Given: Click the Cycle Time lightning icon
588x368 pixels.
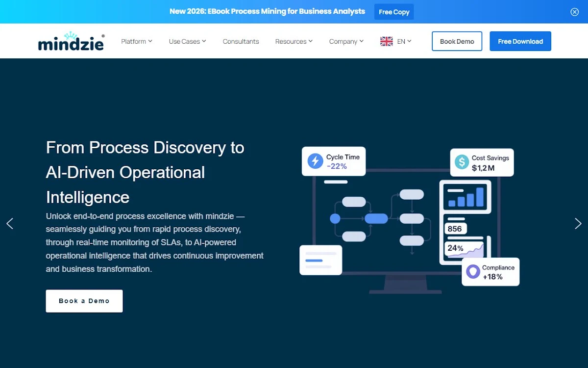Looking at the screenshot, I should pos(315,161).
